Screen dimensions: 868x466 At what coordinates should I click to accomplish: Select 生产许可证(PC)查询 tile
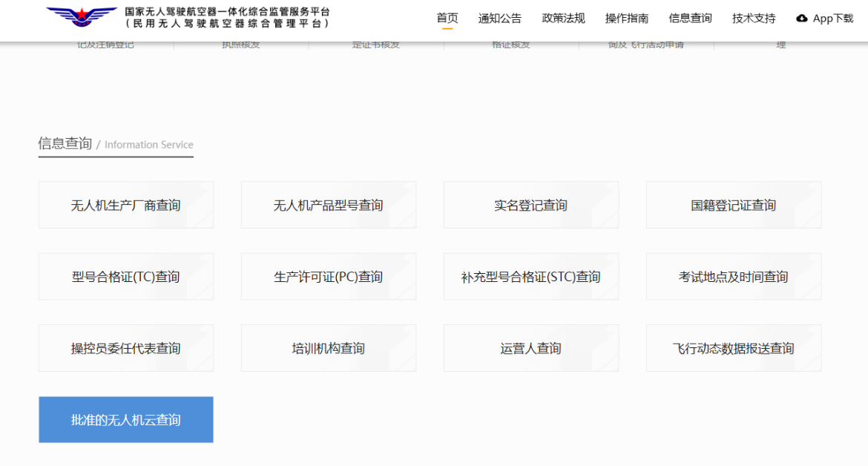click(x=328, y=277)
